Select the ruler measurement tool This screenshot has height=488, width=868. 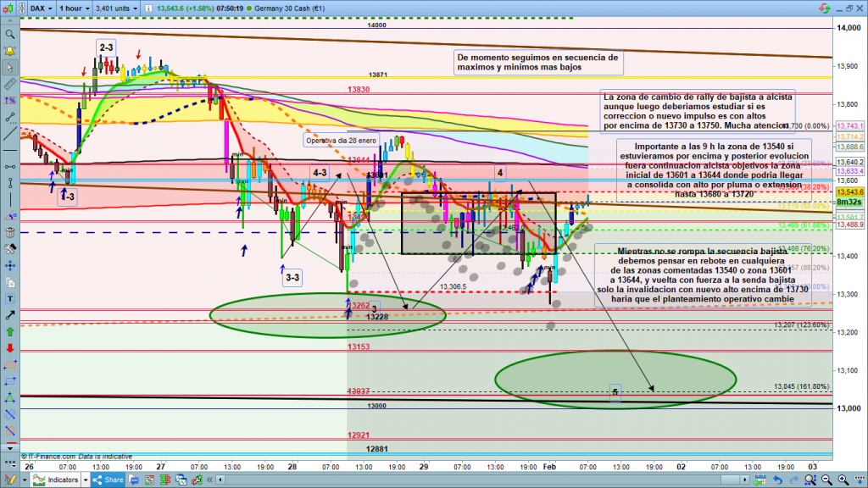point(9,86)
